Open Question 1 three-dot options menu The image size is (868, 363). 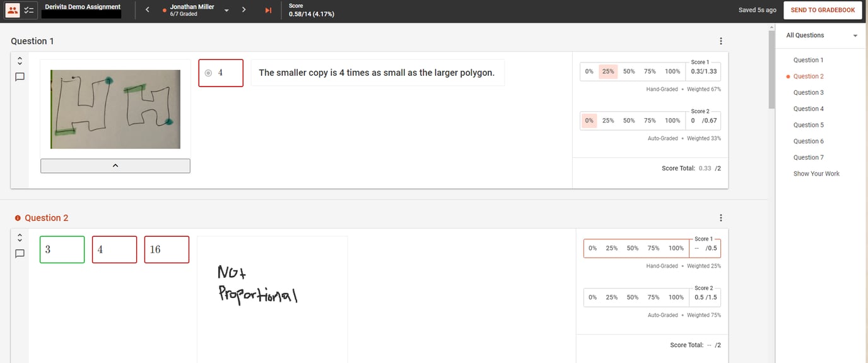click(x=721, y=41)
